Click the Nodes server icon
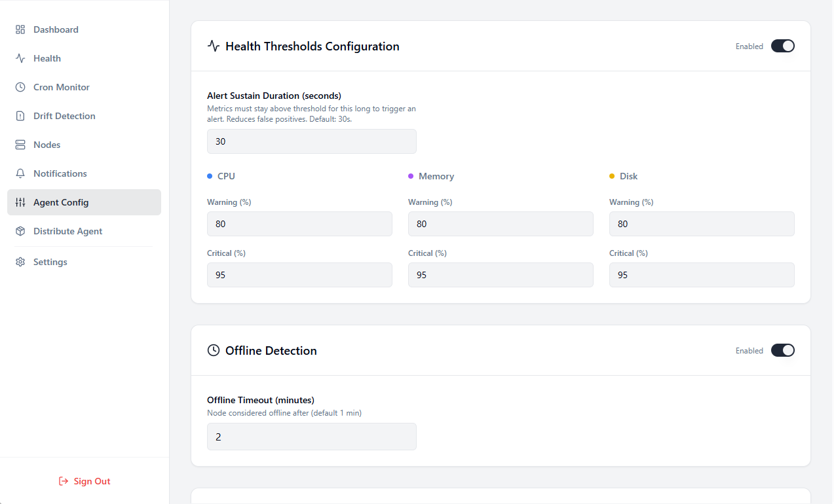The height and width of the screenshot is (504, 834). [20, 145]
